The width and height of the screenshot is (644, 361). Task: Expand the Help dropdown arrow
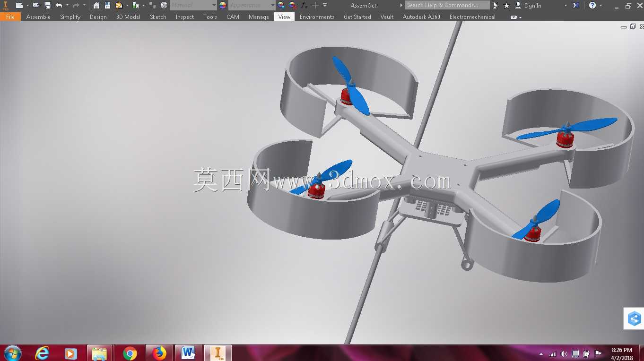click(x=601, y=5)
